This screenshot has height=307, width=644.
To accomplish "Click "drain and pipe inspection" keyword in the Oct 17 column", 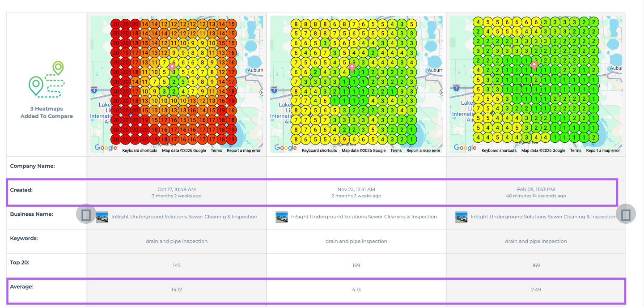I will click(x=177, y=241).
